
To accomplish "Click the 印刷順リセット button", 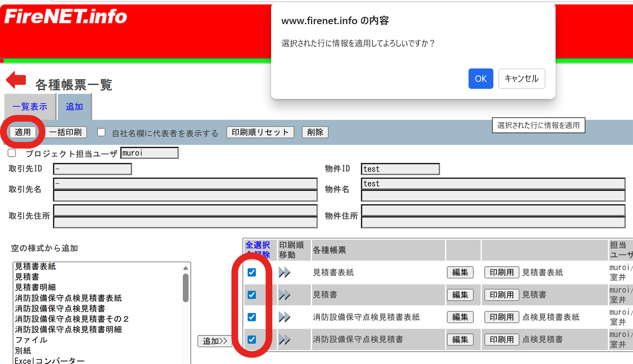I will click(x=260, y=132).
